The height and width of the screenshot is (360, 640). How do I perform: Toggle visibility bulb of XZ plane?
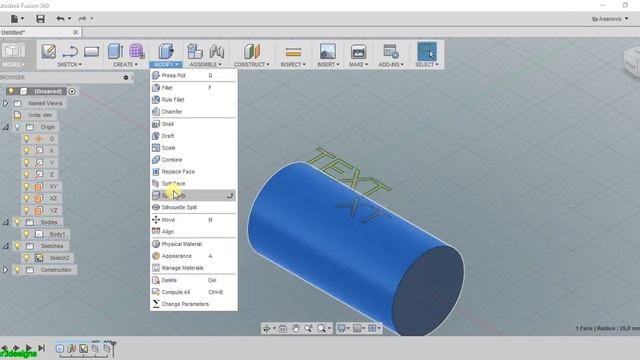27,198
